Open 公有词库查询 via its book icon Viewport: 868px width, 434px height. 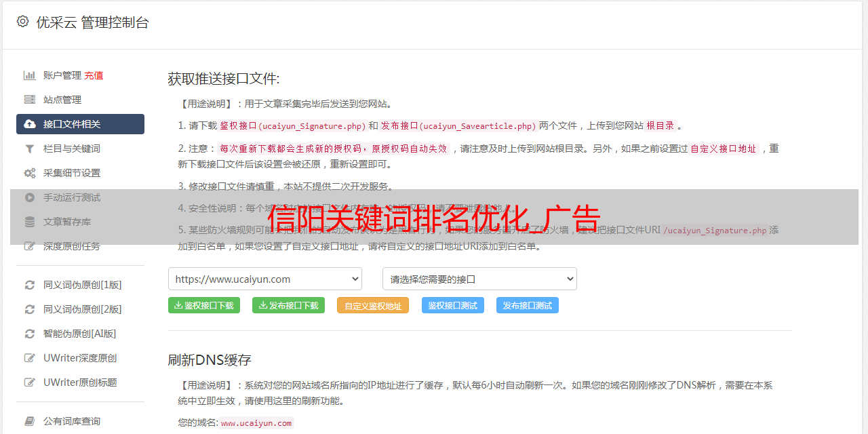tap(30, 421)
